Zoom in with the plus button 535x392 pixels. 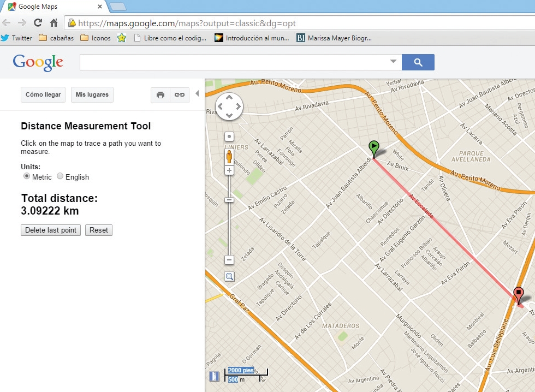229,170
